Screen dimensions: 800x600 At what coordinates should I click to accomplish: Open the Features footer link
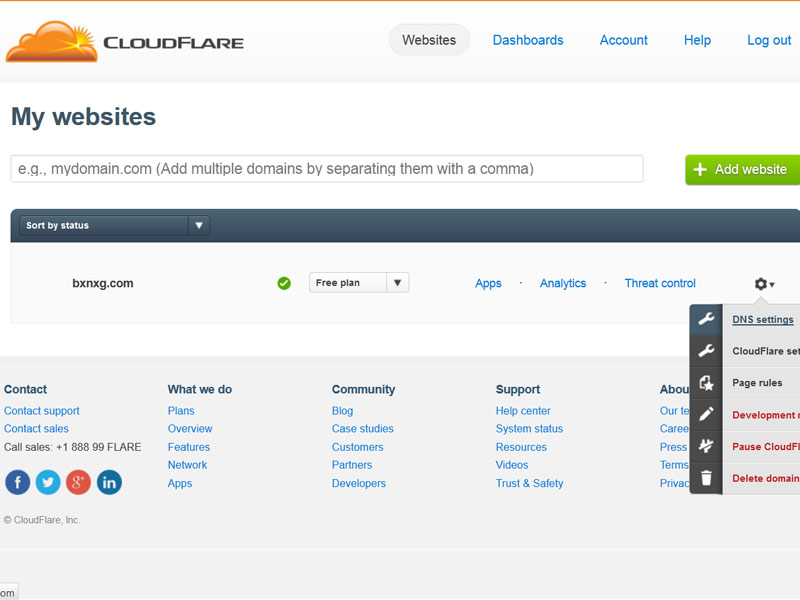[x=189, y=447]
